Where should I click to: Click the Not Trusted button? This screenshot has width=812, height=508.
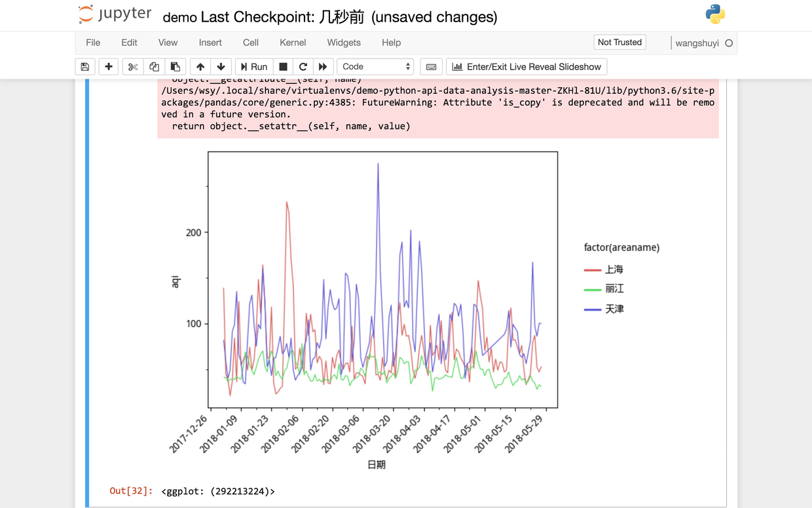tap(619, 43)
